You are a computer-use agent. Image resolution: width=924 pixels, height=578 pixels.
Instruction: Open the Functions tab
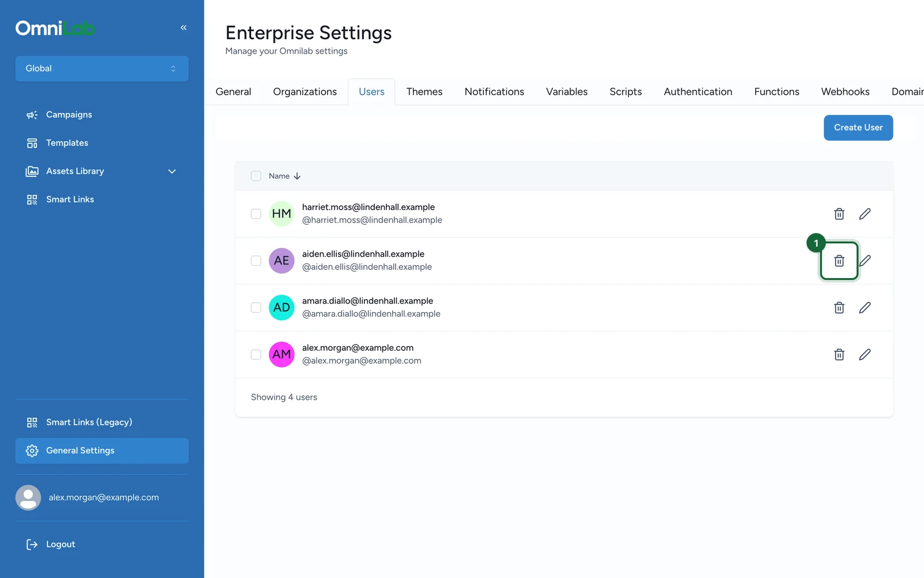777,92
